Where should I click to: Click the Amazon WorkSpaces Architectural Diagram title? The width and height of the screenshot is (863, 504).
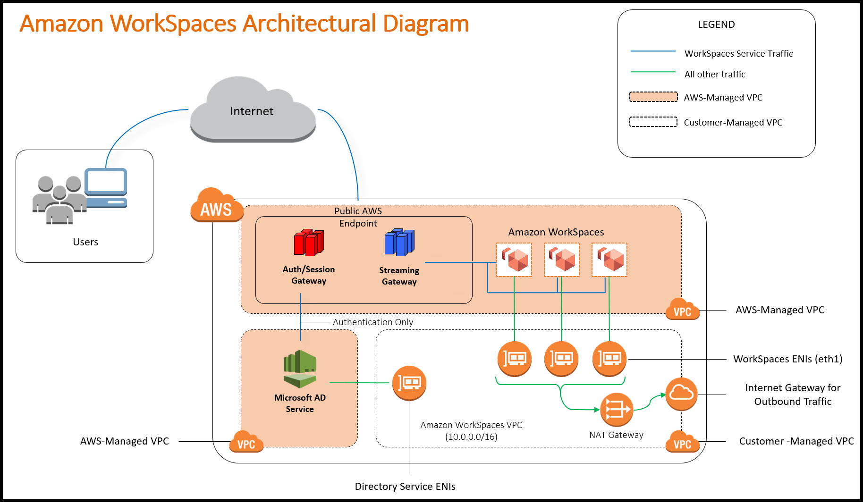point(244,25)
